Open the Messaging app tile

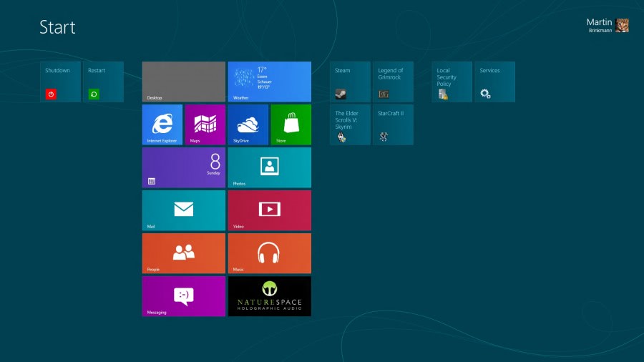(184, 296)
